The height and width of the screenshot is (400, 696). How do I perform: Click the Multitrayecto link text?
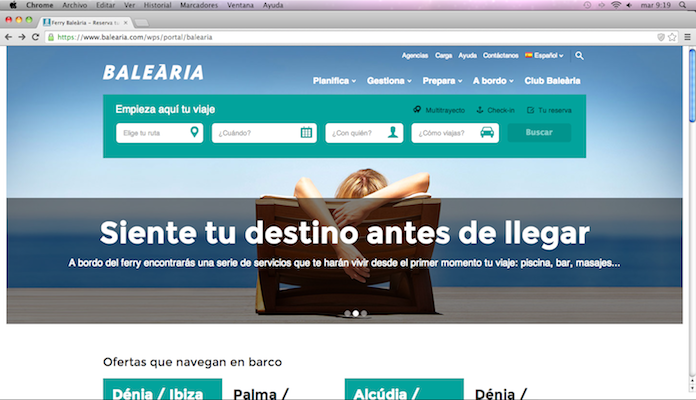[445, 110]
